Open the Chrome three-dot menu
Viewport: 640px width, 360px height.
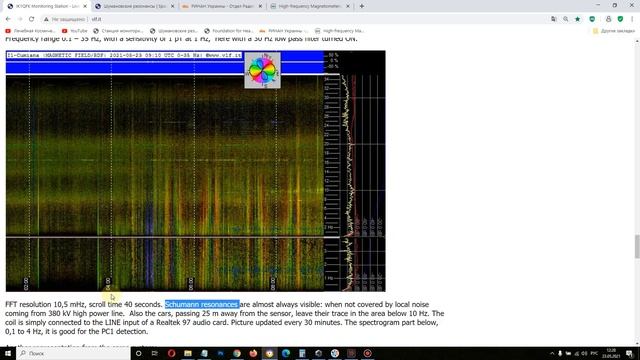pos(632,19)
